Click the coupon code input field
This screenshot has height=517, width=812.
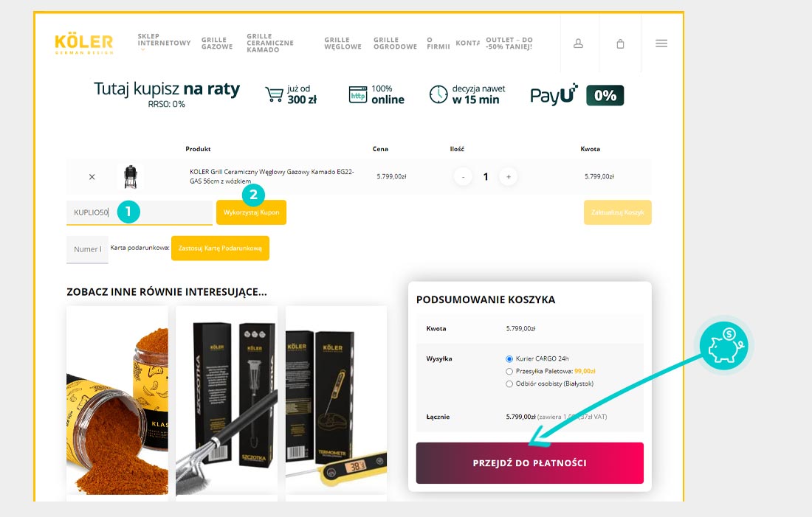(x=140, y=212)
